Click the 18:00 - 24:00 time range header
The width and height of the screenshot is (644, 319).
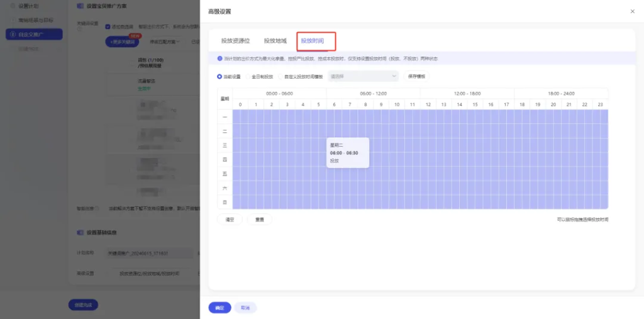click(561, 93)
